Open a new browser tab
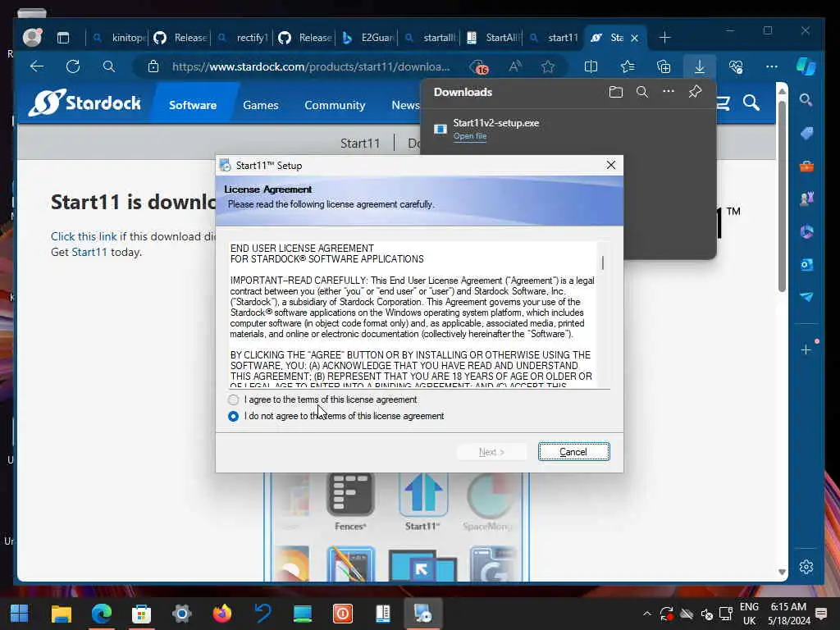The width and height of the screenshot is (840, 630). 664,38
